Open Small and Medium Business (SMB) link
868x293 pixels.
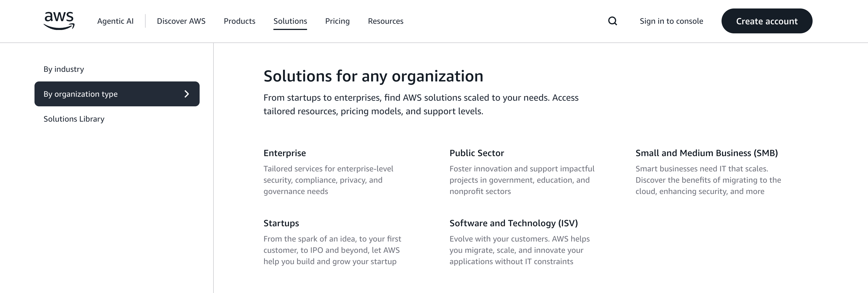point(707,153)
